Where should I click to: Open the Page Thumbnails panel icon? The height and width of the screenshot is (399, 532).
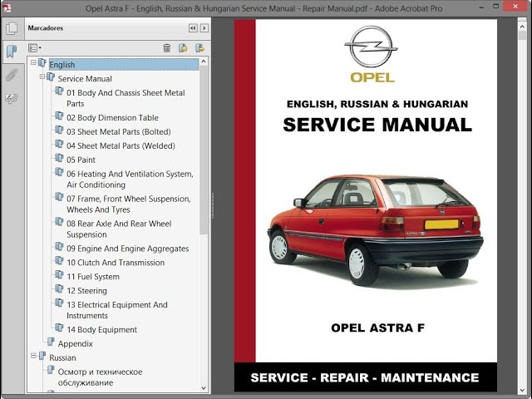(12, 28)
